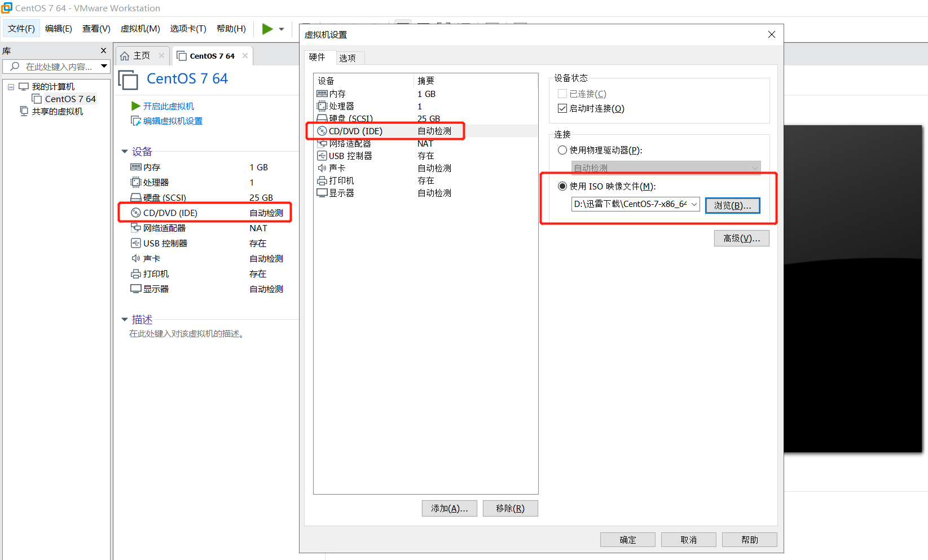Viewport: 928px width, 560px height.
Task: Toggle 已连接(C) checkbox
Action: click(562, 94)
